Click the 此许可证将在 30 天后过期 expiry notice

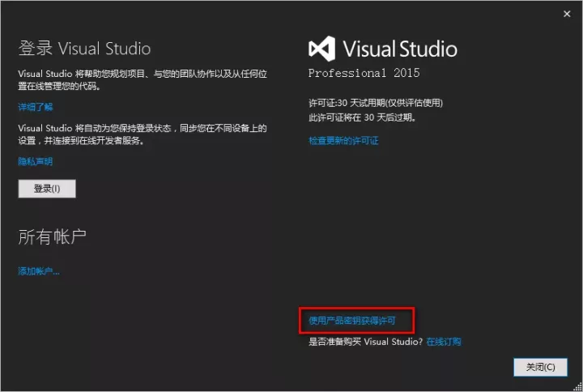[363, 117]
